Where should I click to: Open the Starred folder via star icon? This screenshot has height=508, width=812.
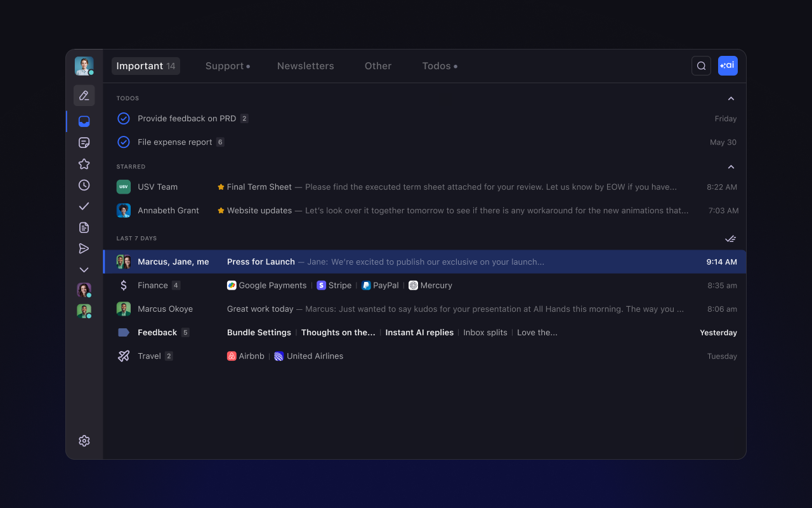tap(84, 163)
